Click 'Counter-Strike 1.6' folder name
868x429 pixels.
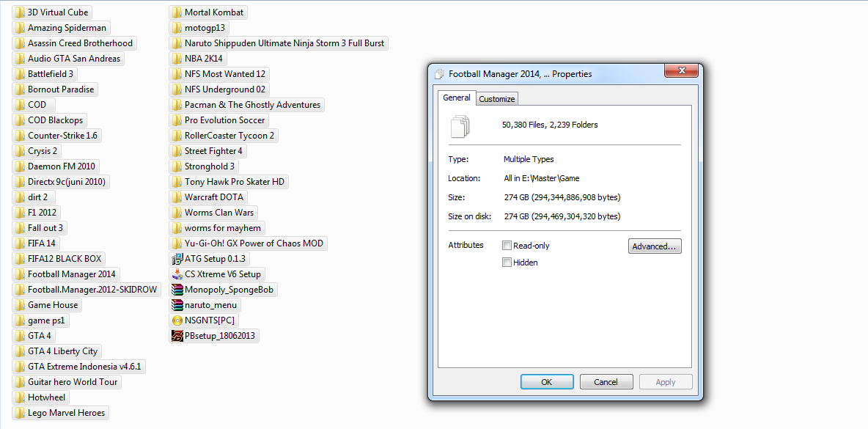[62, 136]
